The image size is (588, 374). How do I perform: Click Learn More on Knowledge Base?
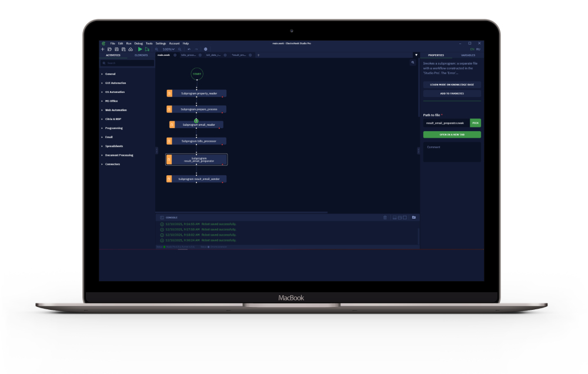pos(452,85)
